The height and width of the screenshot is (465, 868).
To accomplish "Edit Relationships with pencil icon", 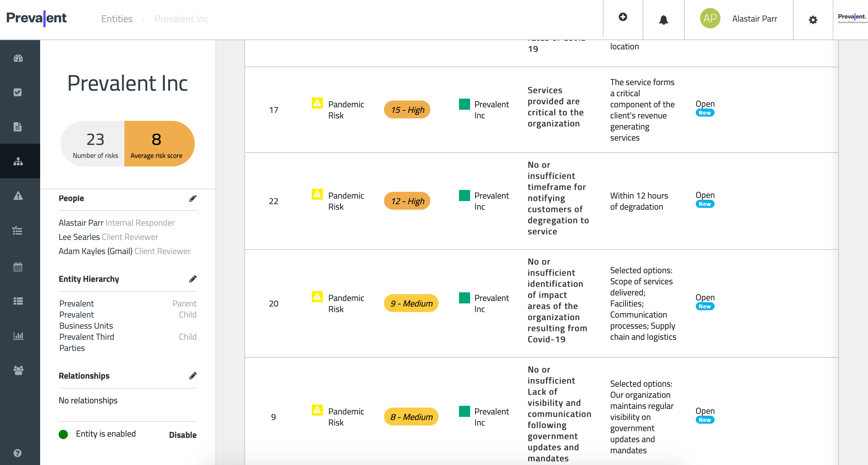I will [193, 376].
